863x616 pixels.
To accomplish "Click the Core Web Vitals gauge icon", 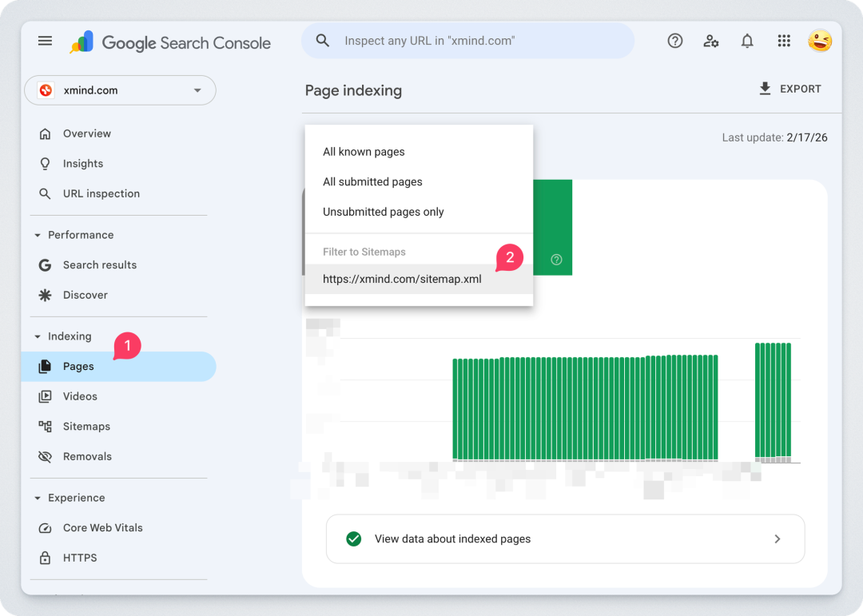I will (x=45, y=528).
